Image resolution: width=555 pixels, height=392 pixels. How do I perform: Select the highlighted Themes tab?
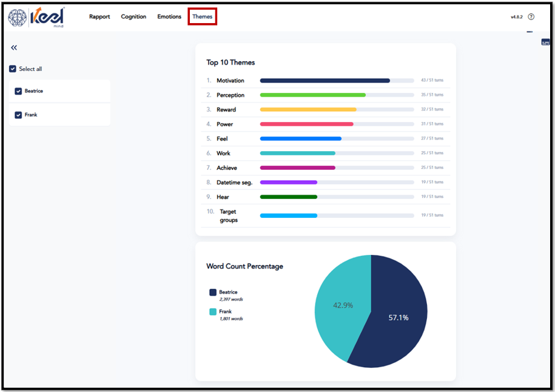(x=203, y=16)
